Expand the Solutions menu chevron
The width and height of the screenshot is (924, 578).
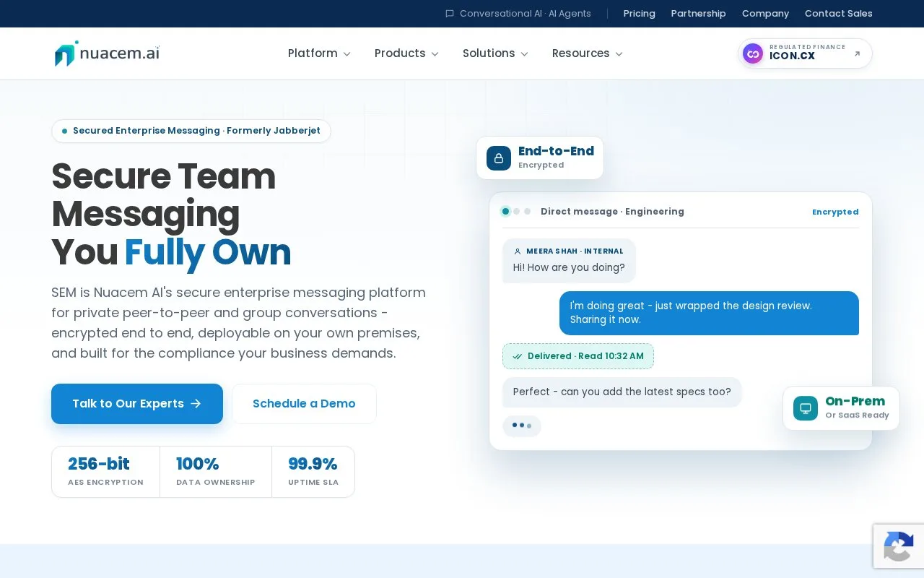coord(524,54)
